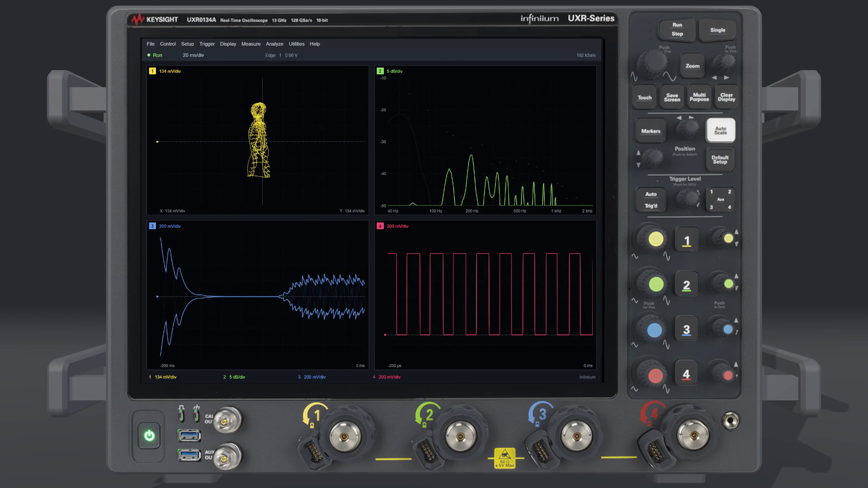
Task: Open the File menu
Action: [x=151, y=44]
